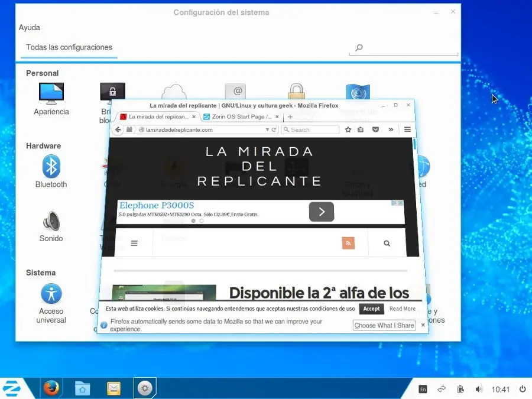Screen dimensions: 532x399
Task: Show bookmarks list icon in Firefox toolbar
Action: (361, 129)
